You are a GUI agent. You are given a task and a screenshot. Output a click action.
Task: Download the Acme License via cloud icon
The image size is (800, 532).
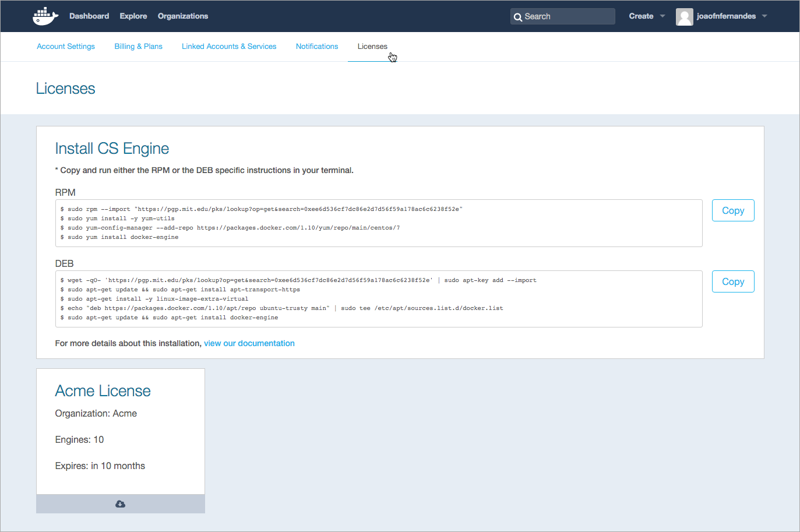click(x=121, y=504)
